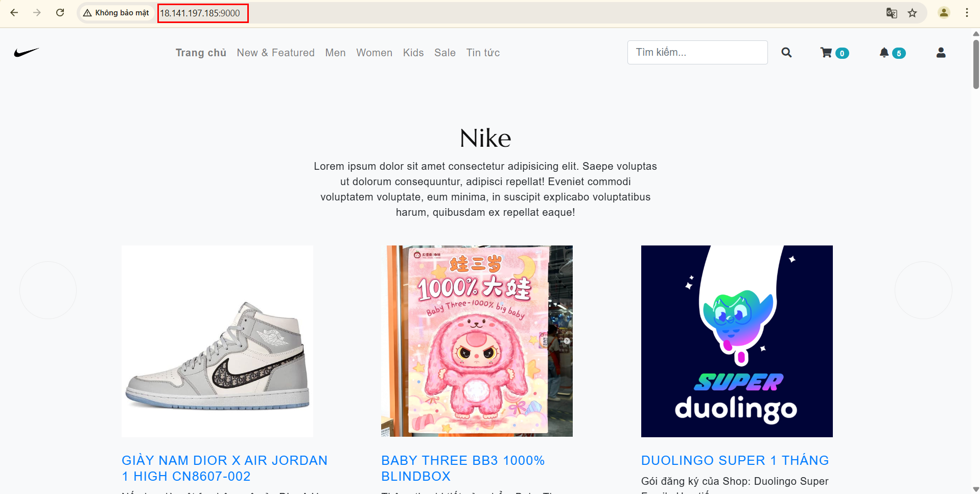Show site info via Không bảo mật chip
The height and width of the screenshot is (494, 980).
point(116,13)
